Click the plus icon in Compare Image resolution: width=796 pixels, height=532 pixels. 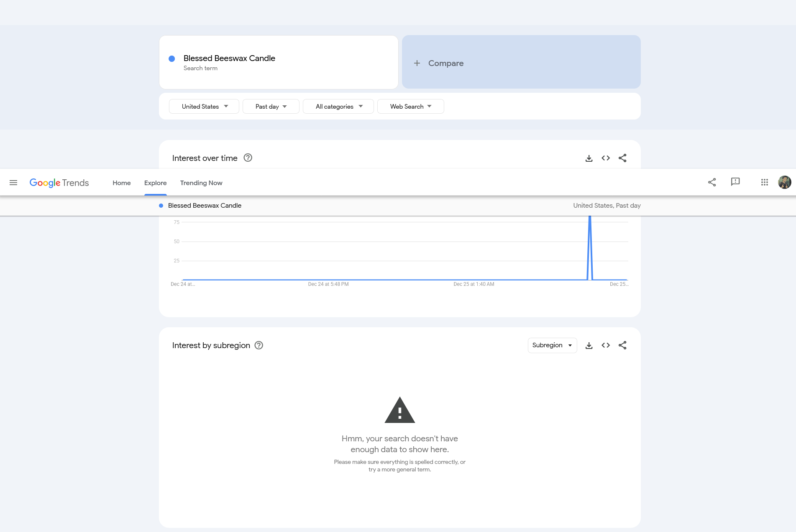[x=417, y=63]
